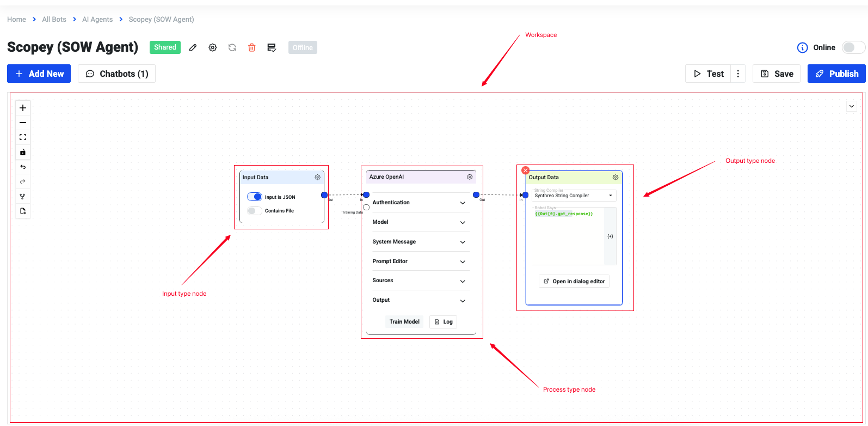Open Azure OpenAI node settings gear
Viewport: 868px width, 426px height.
(x=470, y=177)
